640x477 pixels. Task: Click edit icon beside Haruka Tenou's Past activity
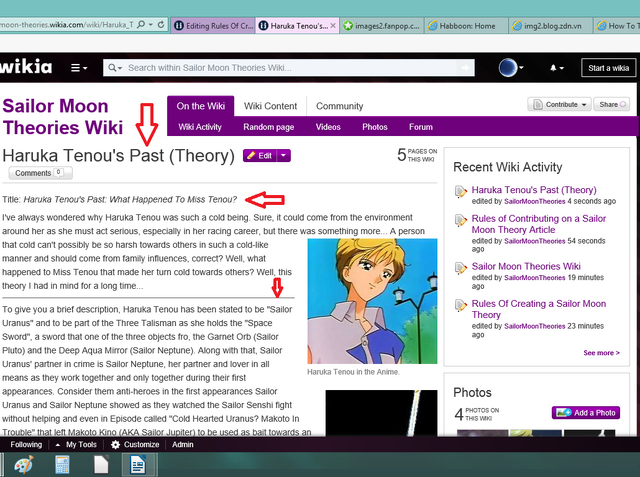[x=461, y=191]
